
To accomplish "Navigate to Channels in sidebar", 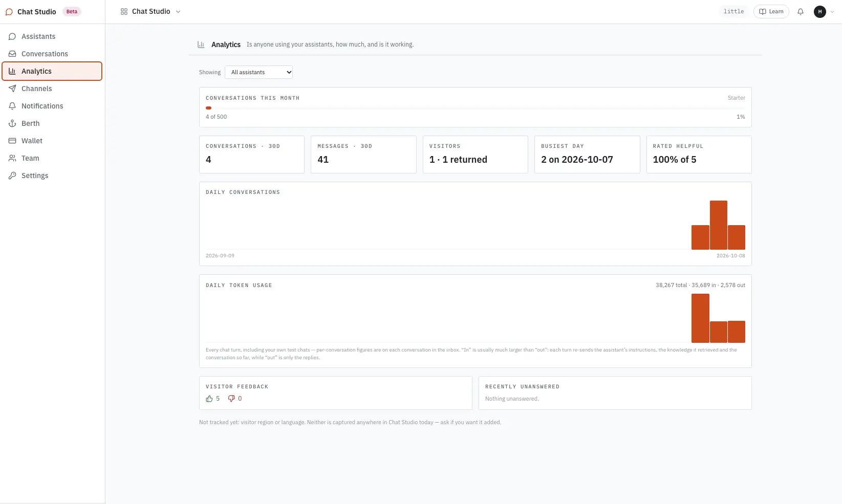I will (52, 89).
